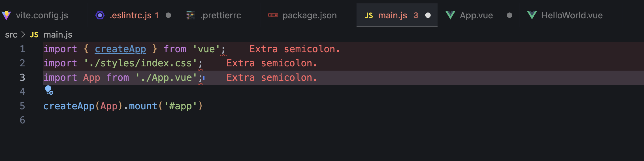The width and height of the screenshot is (644, 161).
Task: Expand the src breadcrumb chevron
Action: [24, 35]
